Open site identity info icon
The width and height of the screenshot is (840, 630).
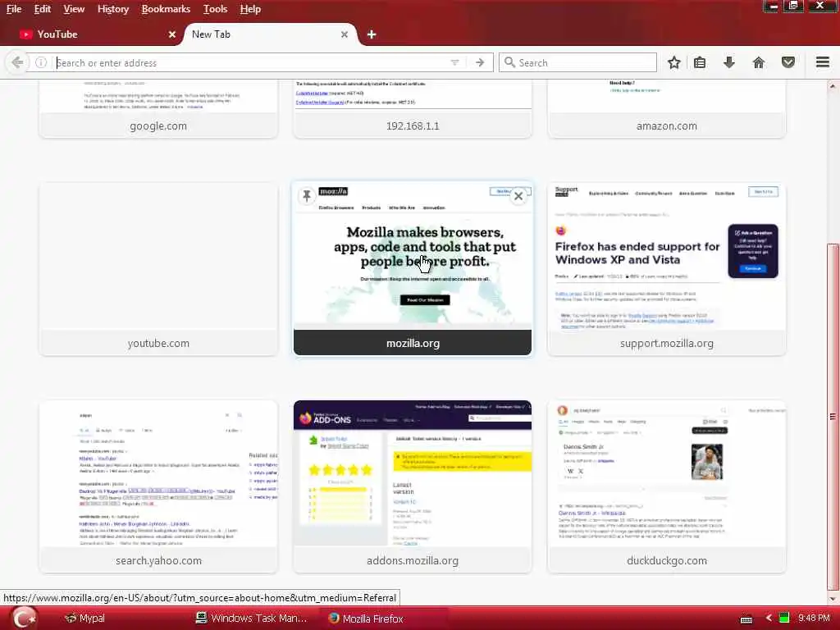click(41, 62)
